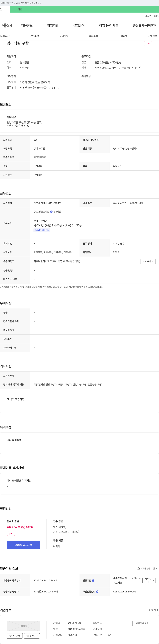Screen dimensions: 159x644
Task: Add company to 관심기업 favorites
Action: (15, 636)
